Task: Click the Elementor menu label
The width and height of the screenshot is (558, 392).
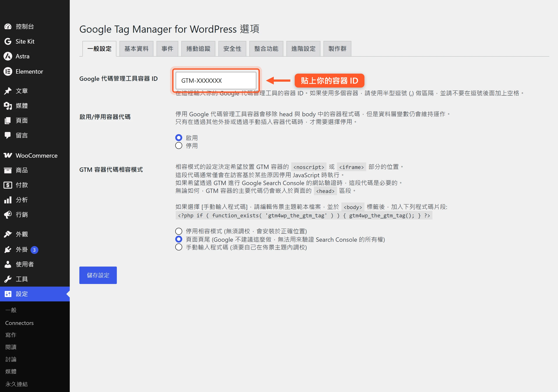Action: pyautogui.click(x=29, y=71)
